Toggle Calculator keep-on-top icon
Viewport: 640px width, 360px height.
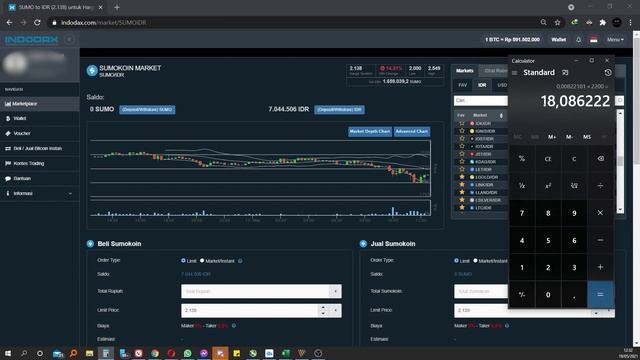(565, 73)
